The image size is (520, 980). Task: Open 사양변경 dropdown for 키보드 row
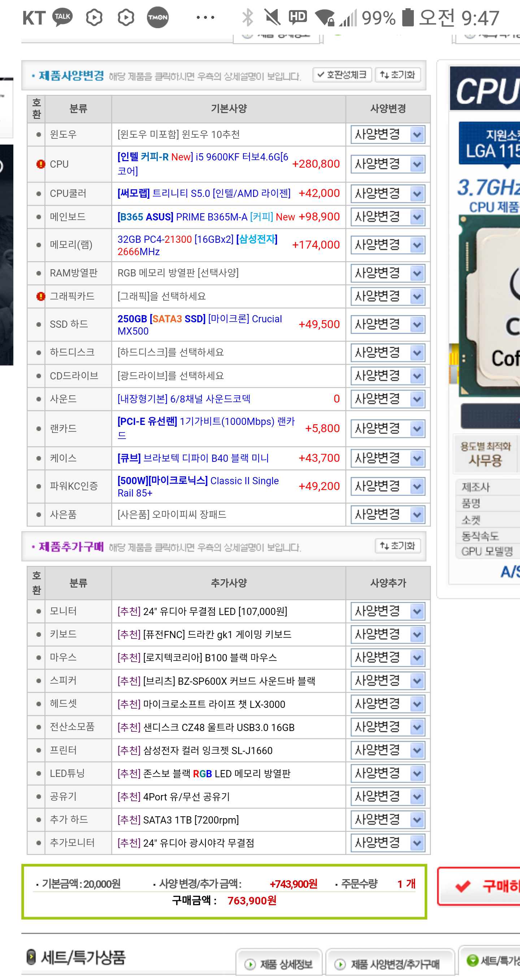click(x=388, y=634)
